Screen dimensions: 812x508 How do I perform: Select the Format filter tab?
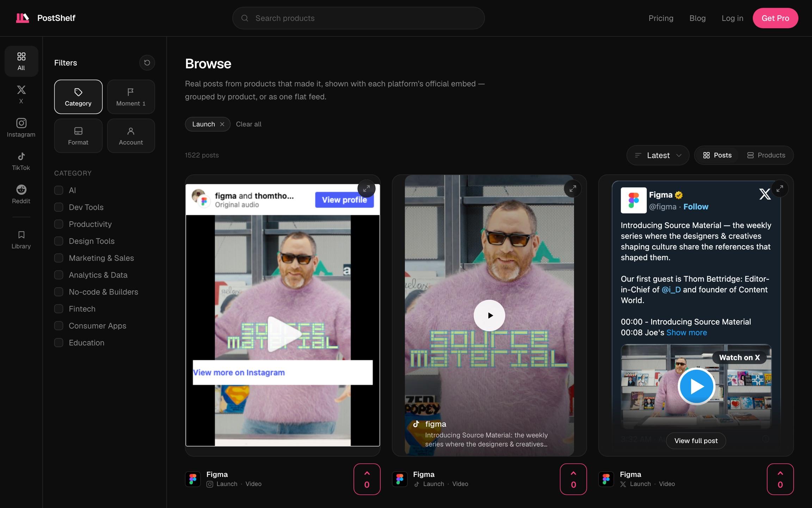coord(78,135)
